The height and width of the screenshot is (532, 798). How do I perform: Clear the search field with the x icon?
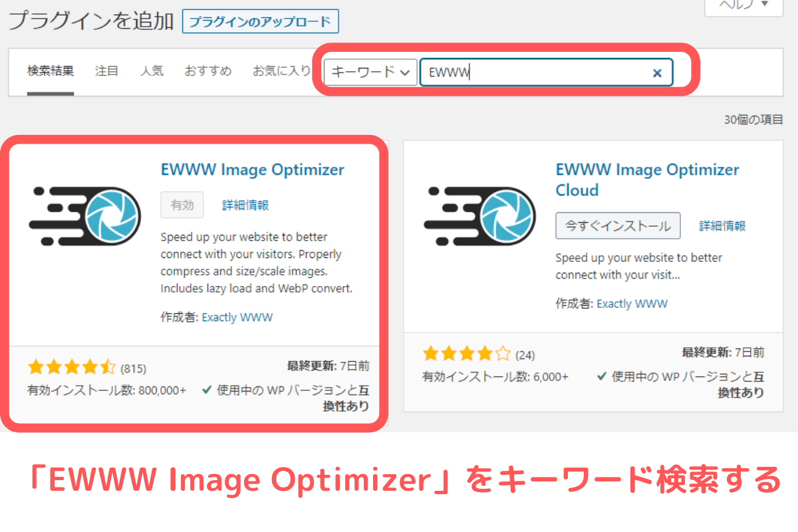[657, 73]
